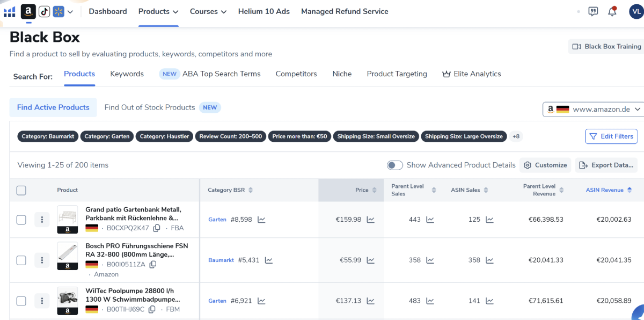Click Edit Filters button

(611, 136)
